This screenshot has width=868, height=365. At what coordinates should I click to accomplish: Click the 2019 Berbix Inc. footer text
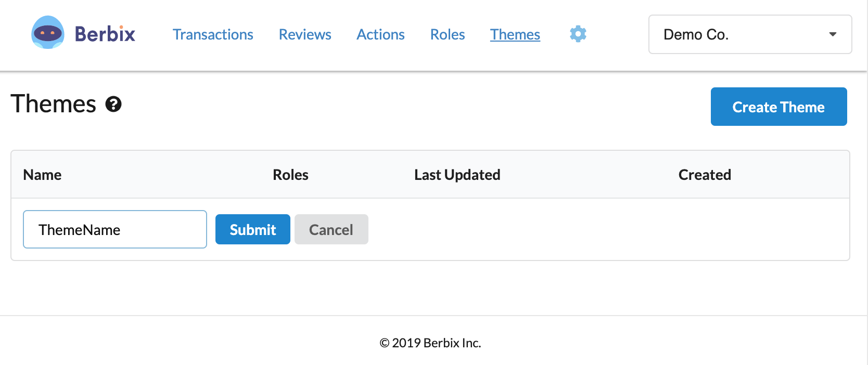click(430, 343)
